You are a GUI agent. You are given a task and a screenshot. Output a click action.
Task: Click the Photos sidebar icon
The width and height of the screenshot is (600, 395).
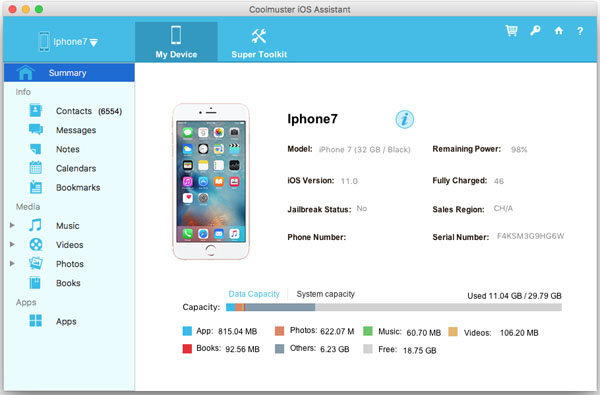[36, 263]
